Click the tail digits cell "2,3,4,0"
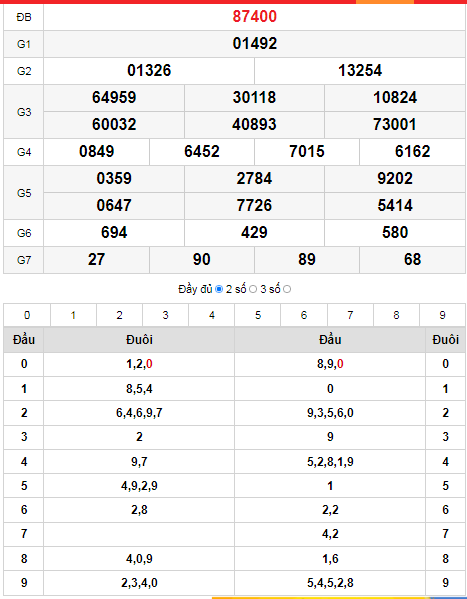The width and height of the screenshot is (467, 599). pyautogui.click(x=139, y=583)
